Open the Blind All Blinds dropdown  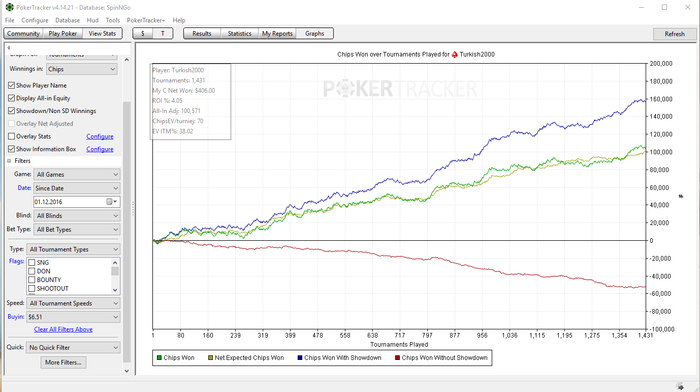[77, 216]
